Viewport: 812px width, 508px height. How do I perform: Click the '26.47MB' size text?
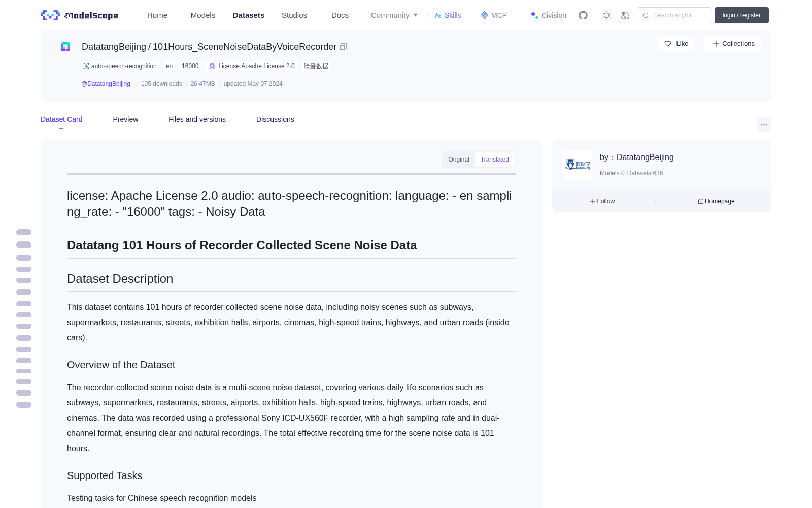203,84
